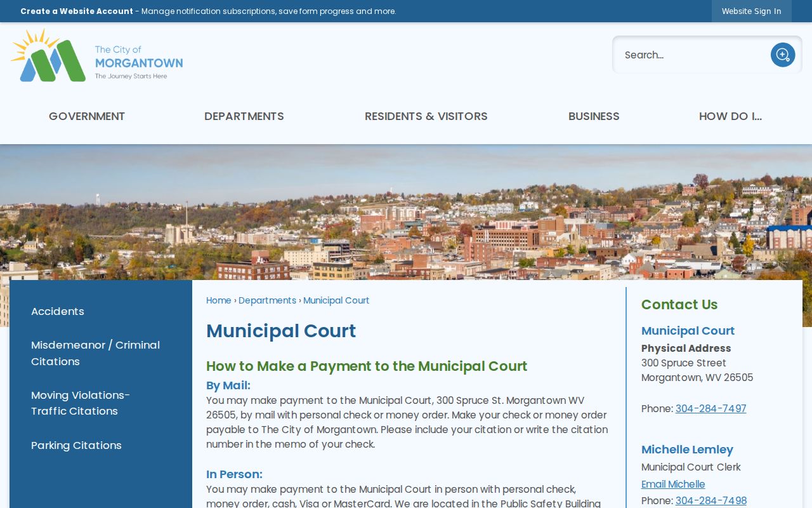Click the Municipal Court heading under Contact Us

[688, 331]
